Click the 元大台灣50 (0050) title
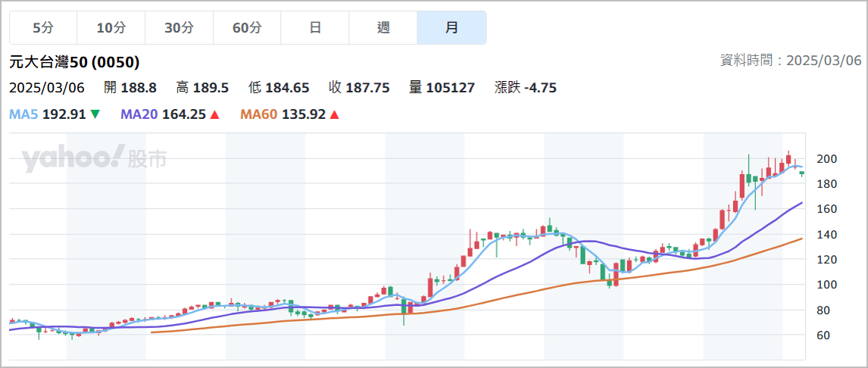Viewport: 868px width, 368px height. [x=74, y=62]
